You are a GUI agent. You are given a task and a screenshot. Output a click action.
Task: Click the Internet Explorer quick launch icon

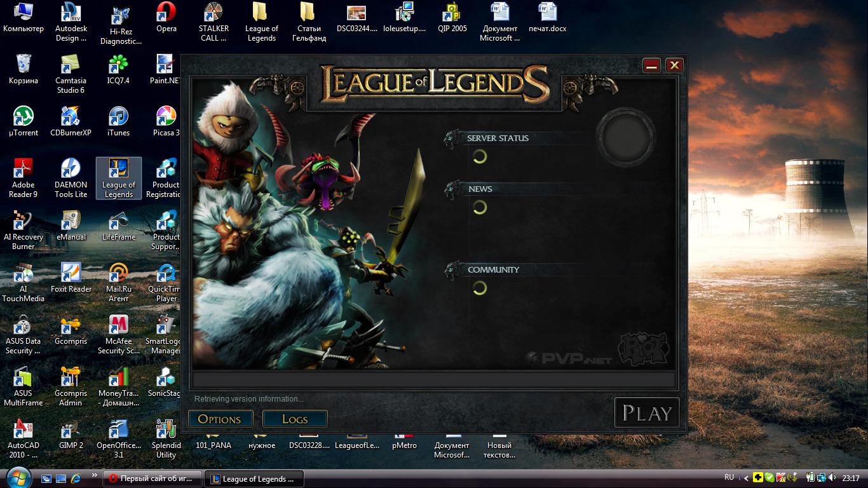pyautogui.click(x=76, y=478)
